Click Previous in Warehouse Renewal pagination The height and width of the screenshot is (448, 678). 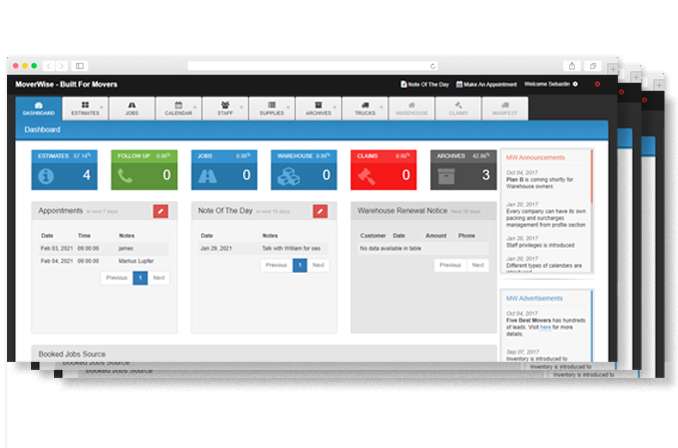(451, 265)
